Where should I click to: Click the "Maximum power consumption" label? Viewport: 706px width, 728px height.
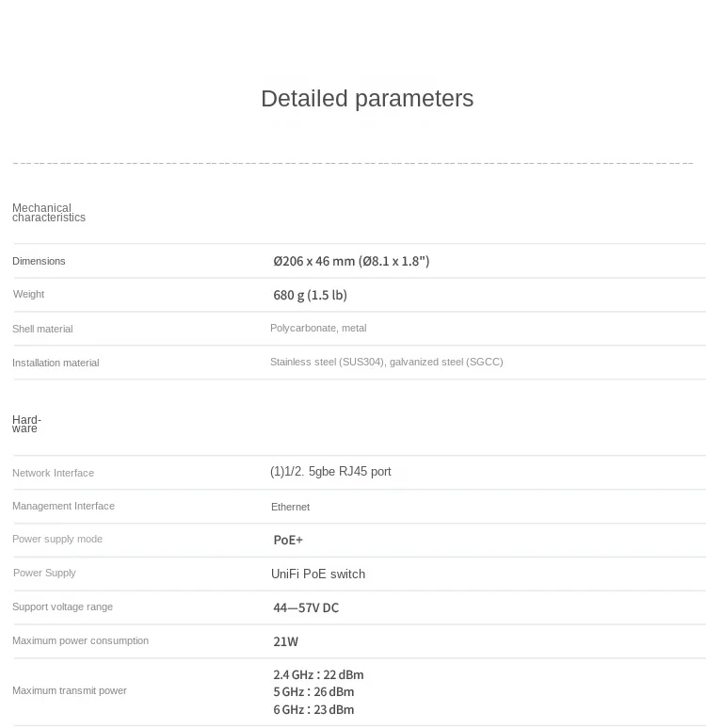[x=80, y=640]
